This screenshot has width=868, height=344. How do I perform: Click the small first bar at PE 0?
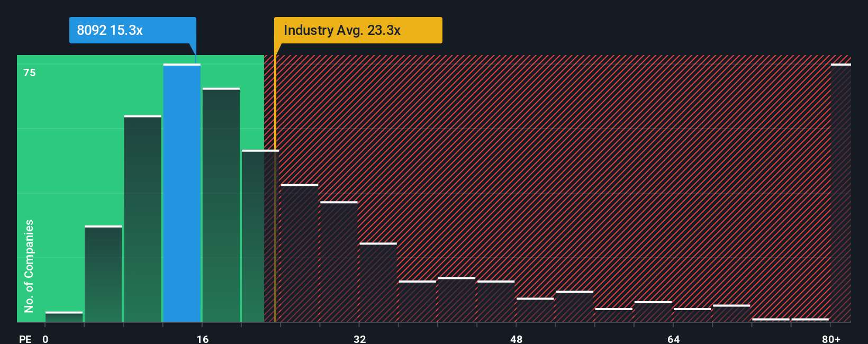[x=64, y=317]
